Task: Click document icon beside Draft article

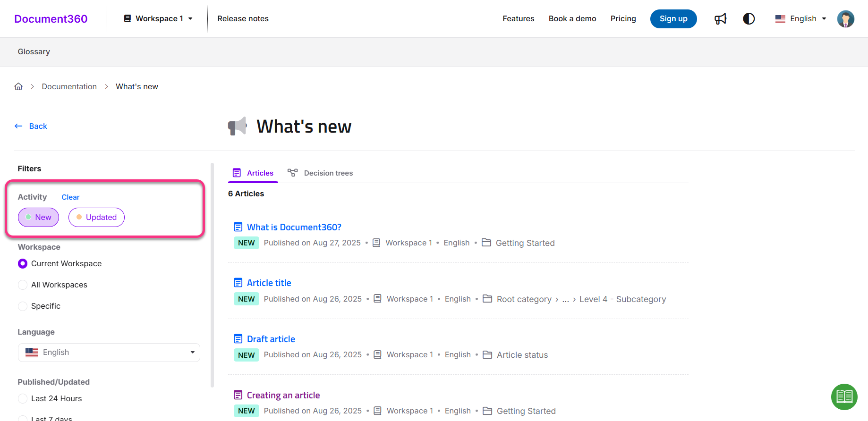Action: pyautogui.click(x=238, y=339)
